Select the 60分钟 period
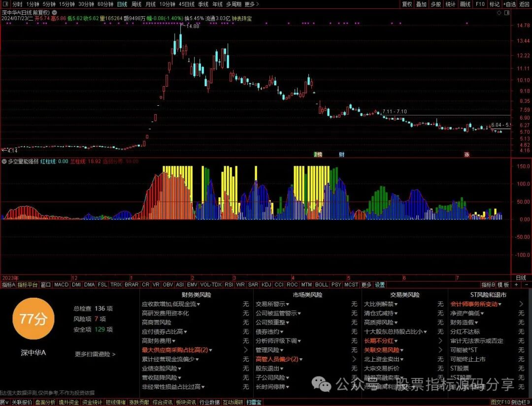This screenshot has width=532, height=406. [x=105, y=4]
